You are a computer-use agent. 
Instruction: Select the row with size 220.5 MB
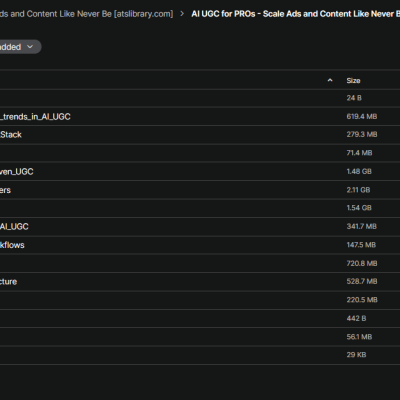click(x=200, y=300)
